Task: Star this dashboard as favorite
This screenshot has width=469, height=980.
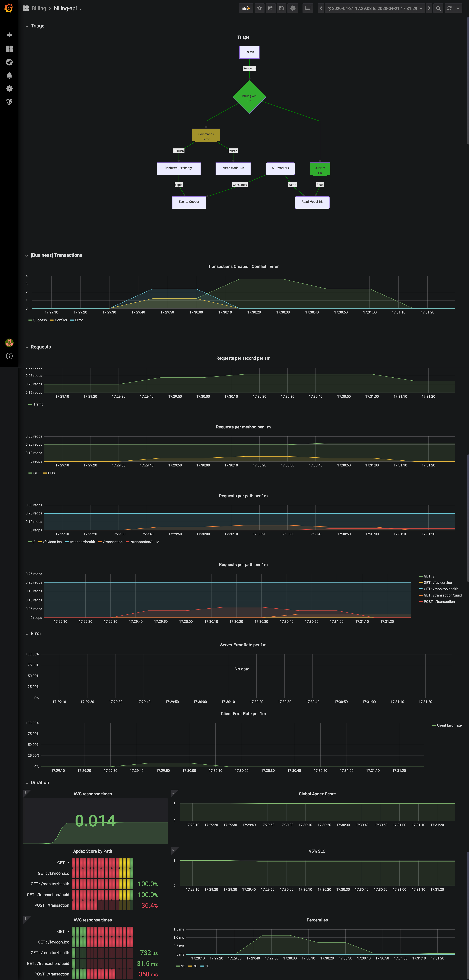Action: pyautogui.click(x=259, y=8)
